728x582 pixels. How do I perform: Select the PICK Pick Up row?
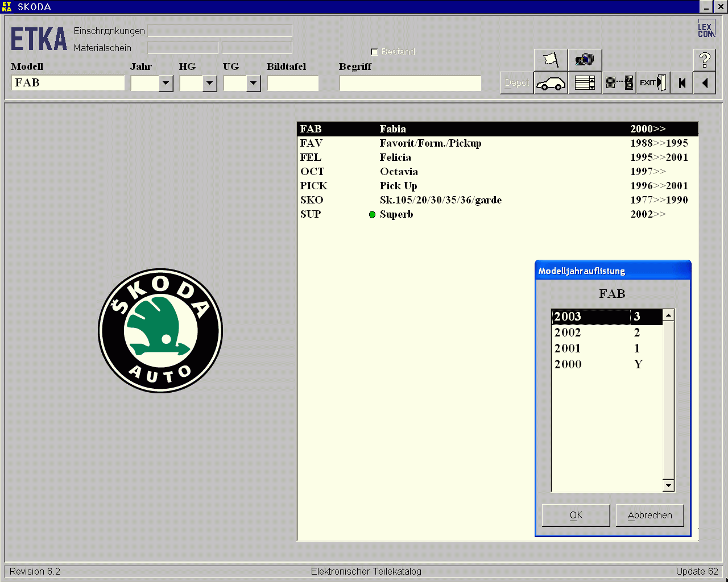[498, 186]
